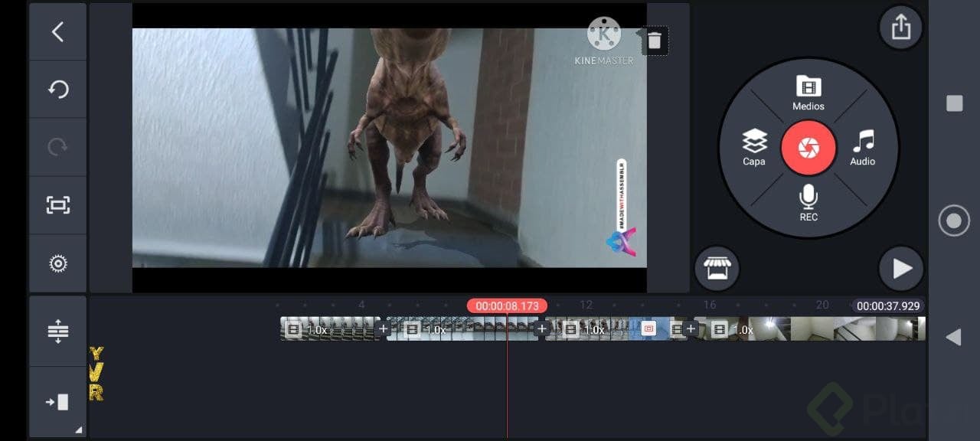Tap the dinosaur video preview
This screenshot has width=980, height=441.
click(x=390, y=148)
